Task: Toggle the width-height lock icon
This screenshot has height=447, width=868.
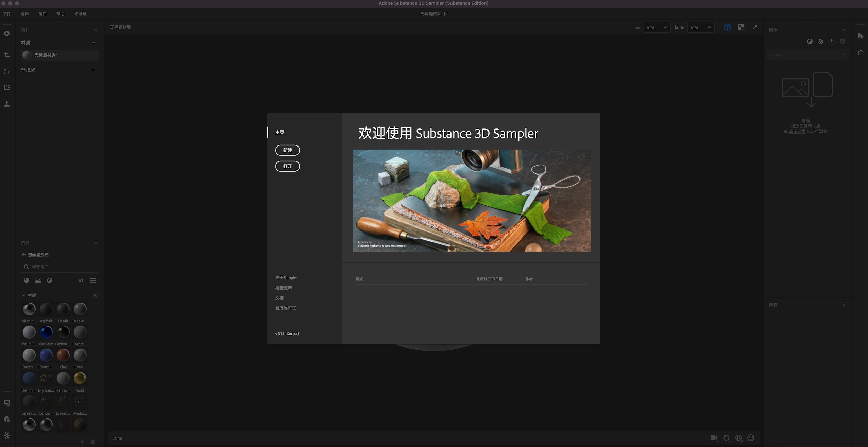Action: point(676,27)
